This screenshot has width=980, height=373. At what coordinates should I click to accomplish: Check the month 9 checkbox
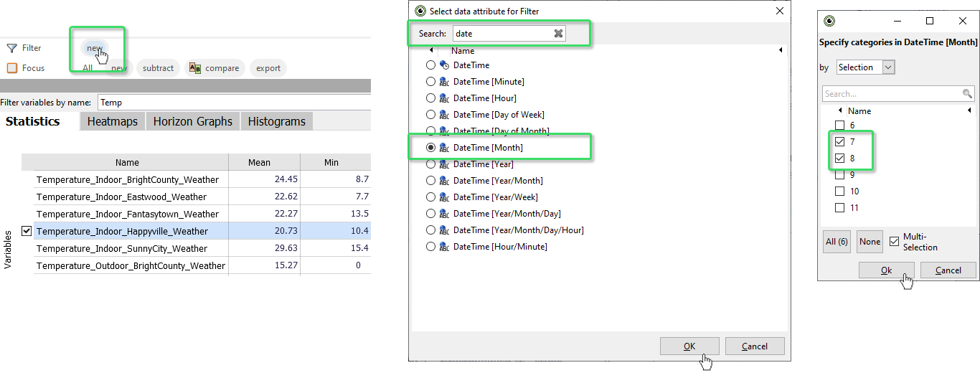[x=839, y=175]
